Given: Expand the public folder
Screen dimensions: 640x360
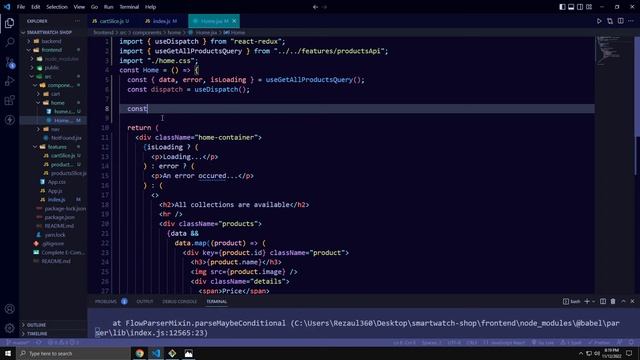Looking at the screenshot, I should coord(53,68).
